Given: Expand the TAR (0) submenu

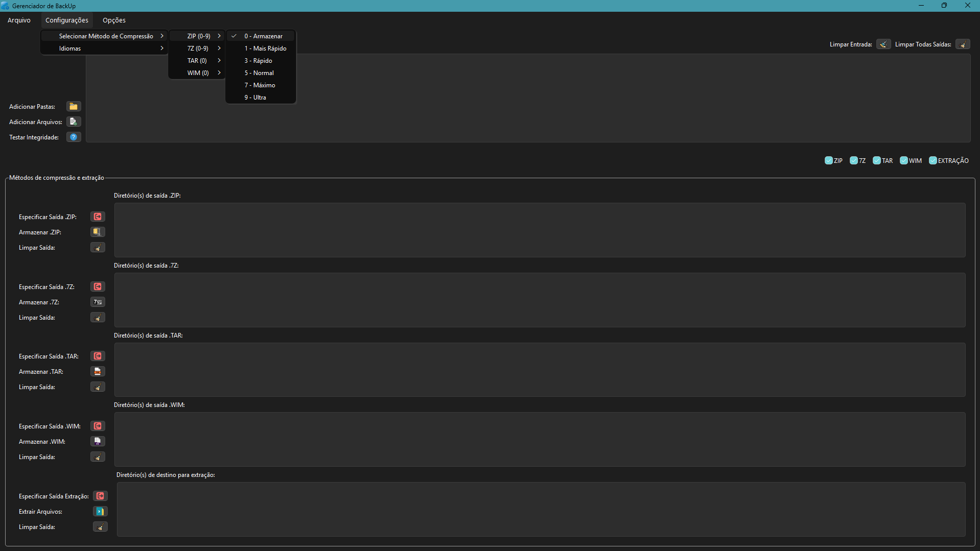Looking at the screenshot, I should click(x=197, y=60).
